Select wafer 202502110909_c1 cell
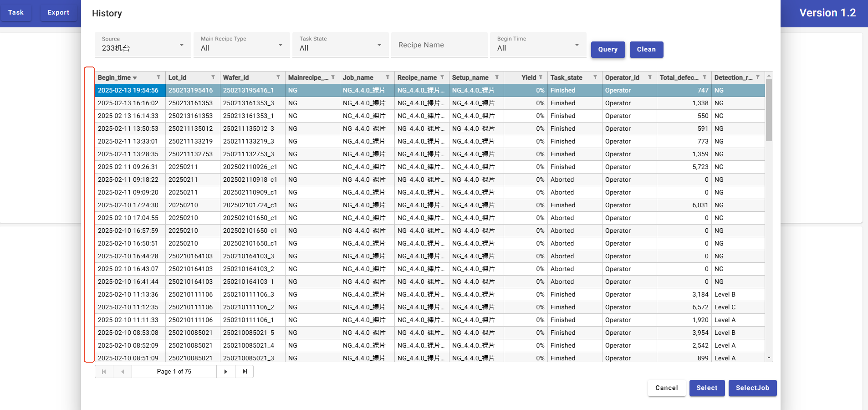This screenshot has height=410, width=868. [253, 192]
